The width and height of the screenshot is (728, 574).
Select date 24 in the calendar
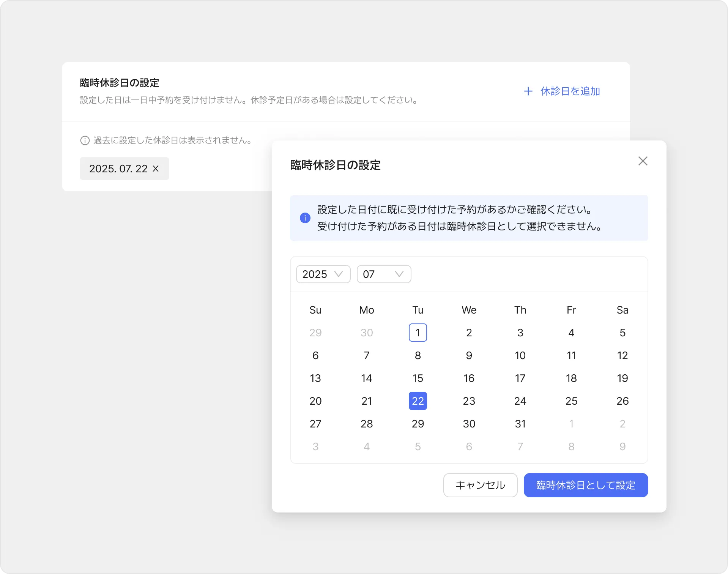(520, 401)
